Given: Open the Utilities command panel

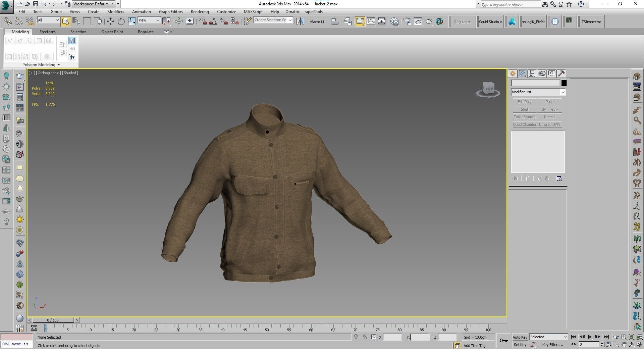Looking at the screenshot, I should pos(561,73).
